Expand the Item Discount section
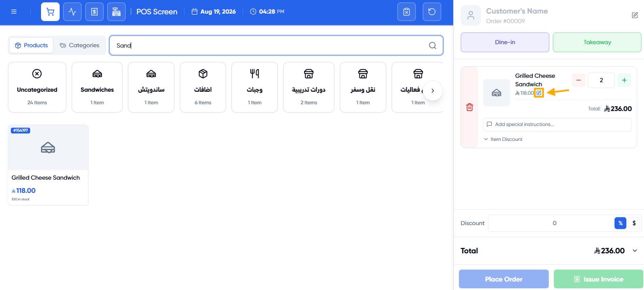Viewport: 644px width, 290px height. 503,139
